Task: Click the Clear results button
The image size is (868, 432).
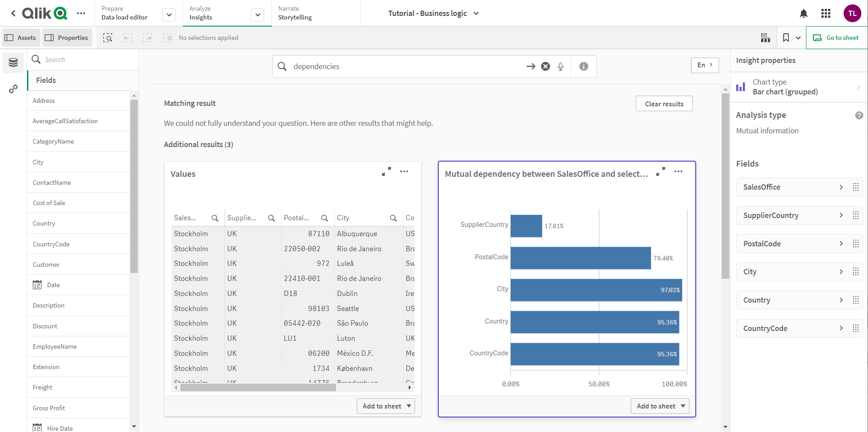Action: coord(664,104)
